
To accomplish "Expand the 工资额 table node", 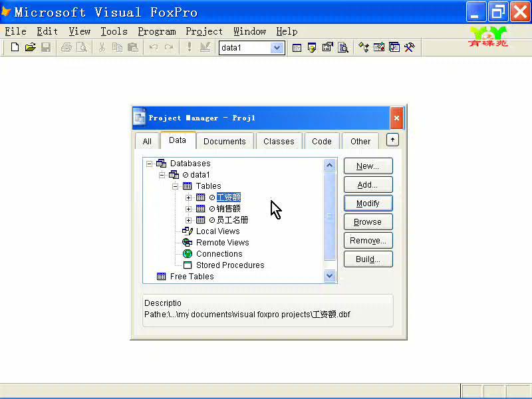I will click(188, 198).
